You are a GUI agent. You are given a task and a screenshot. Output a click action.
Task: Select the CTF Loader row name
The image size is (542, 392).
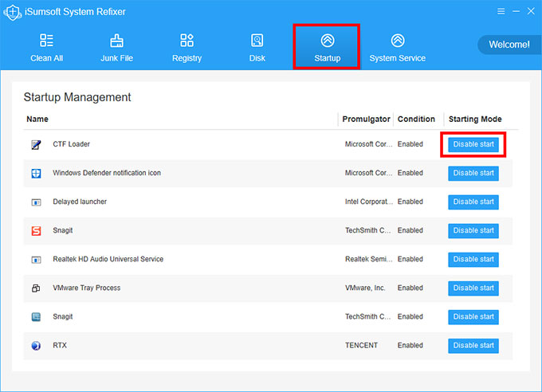click(x=71, y=144)
